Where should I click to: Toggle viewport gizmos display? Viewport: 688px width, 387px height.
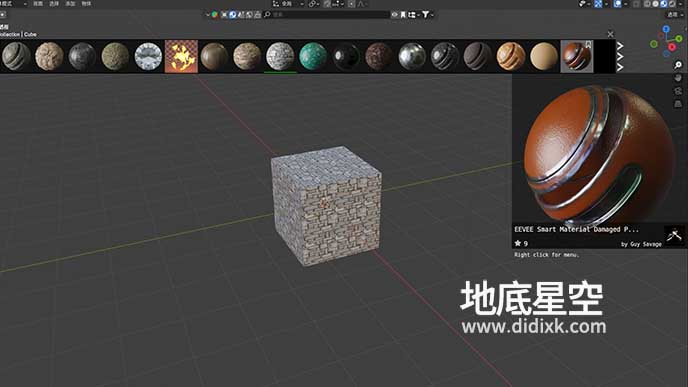(x=598, y=4)
